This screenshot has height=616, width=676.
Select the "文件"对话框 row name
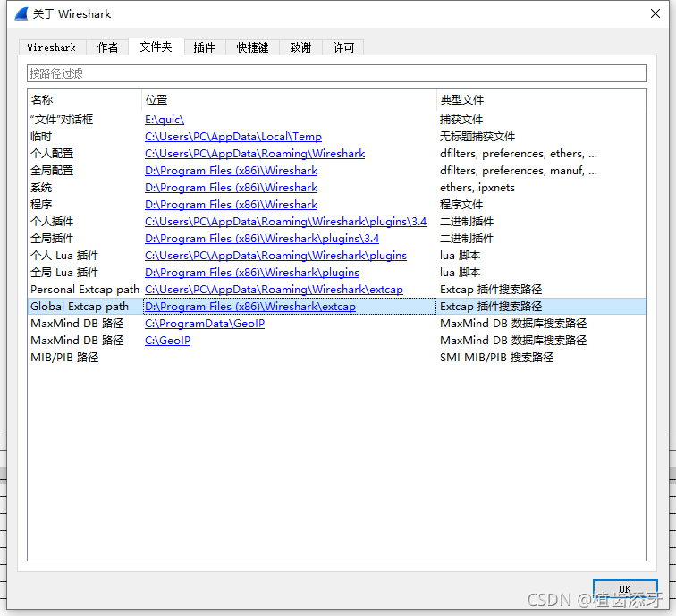point(62,120)
